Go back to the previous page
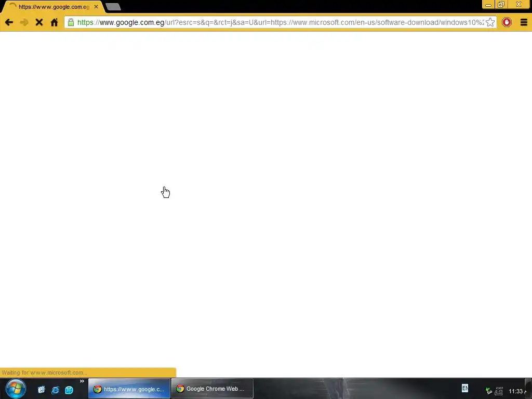 9,22
